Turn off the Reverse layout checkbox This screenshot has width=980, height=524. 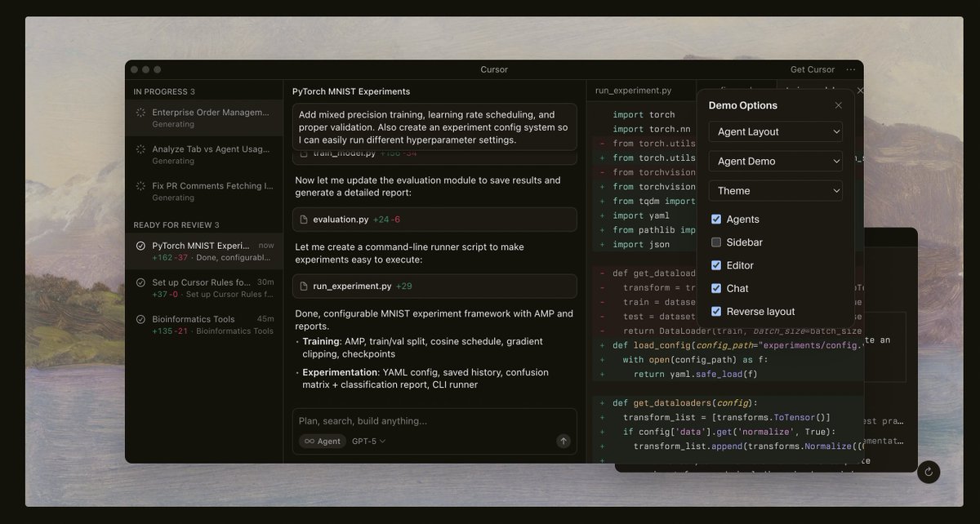tap(716, 311)
